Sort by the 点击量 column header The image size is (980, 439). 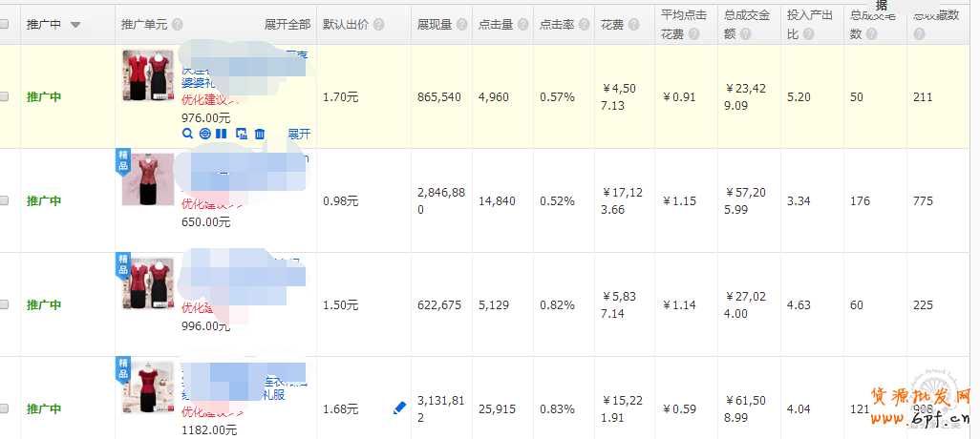[495, 25]
